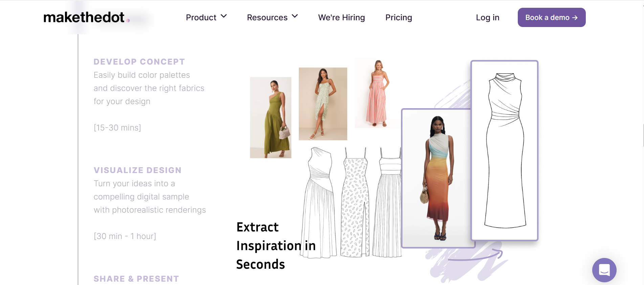Click the Log in link

(x=488, y=17)
